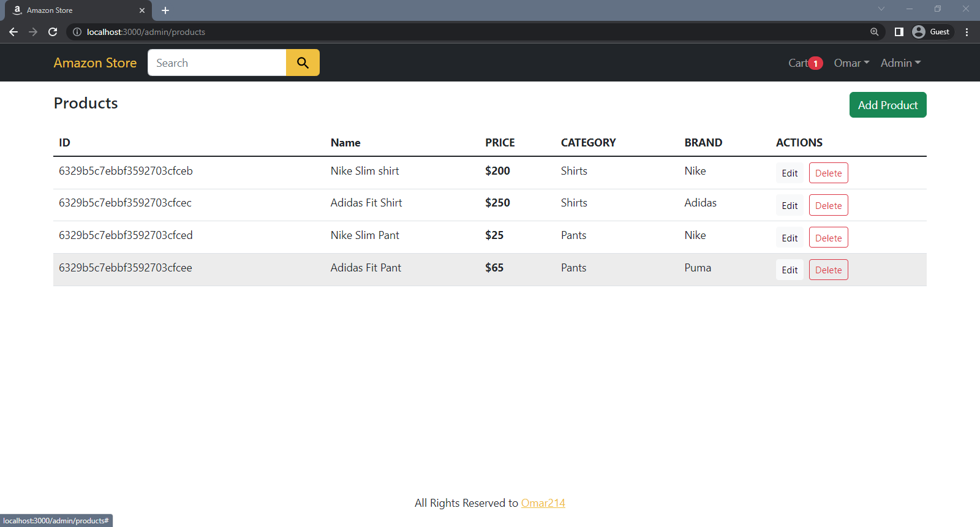Click the ACTIONS column header
Viewport: 980px width, 527px height.
(x=799, y=143)
